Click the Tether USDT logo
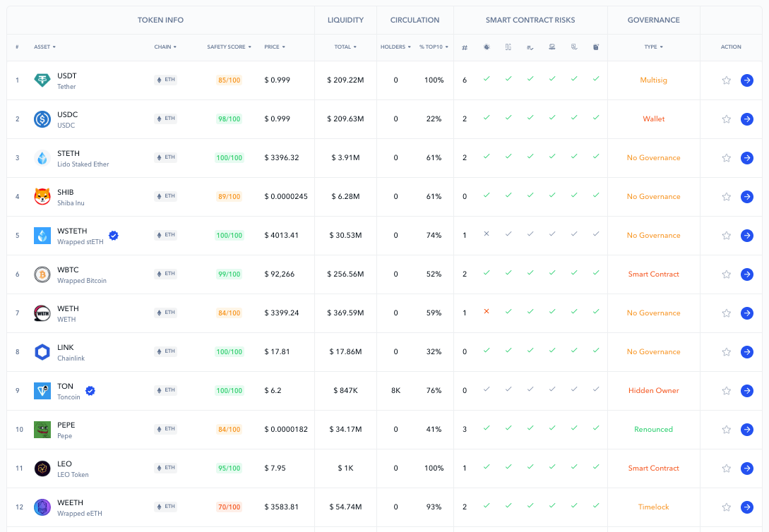769x532 pixels. [x=42, y=80]
